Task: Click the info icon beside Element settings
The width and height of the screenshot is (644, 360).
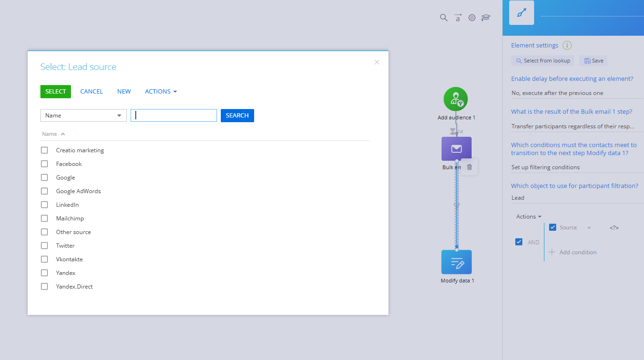Action: pos(567,46)
